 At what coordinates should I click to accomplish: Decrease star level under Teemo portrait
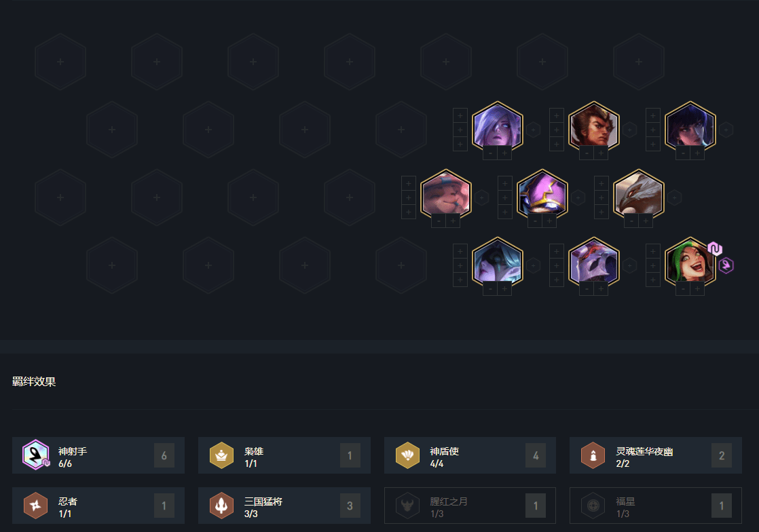(439, 221)
